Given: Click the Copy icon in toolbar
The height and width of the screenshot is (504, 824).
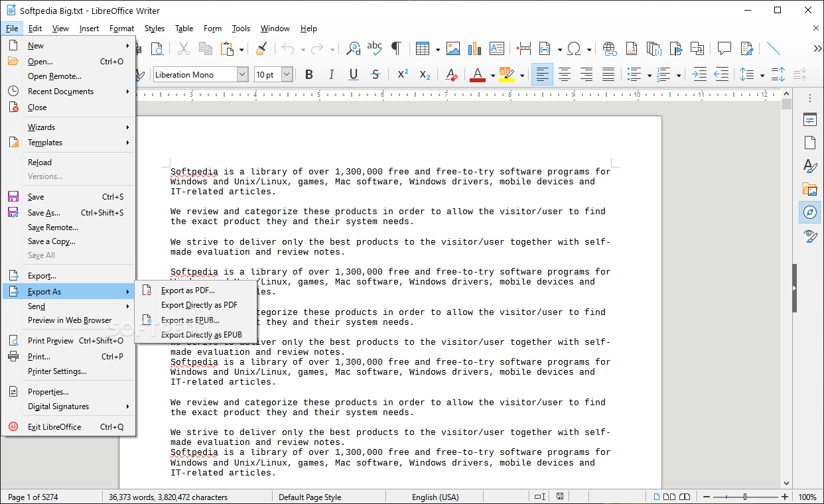Looking at the screenshot, I should [206, 48].
